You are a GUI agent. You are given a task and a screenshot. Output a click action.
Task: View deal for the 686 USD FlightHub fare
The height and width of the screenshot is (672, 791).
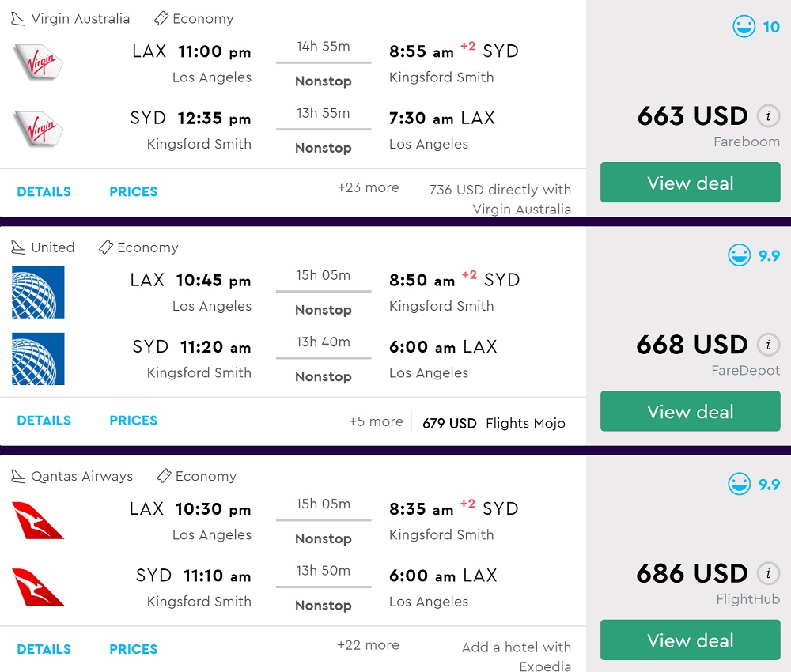(x=690, y=640)
